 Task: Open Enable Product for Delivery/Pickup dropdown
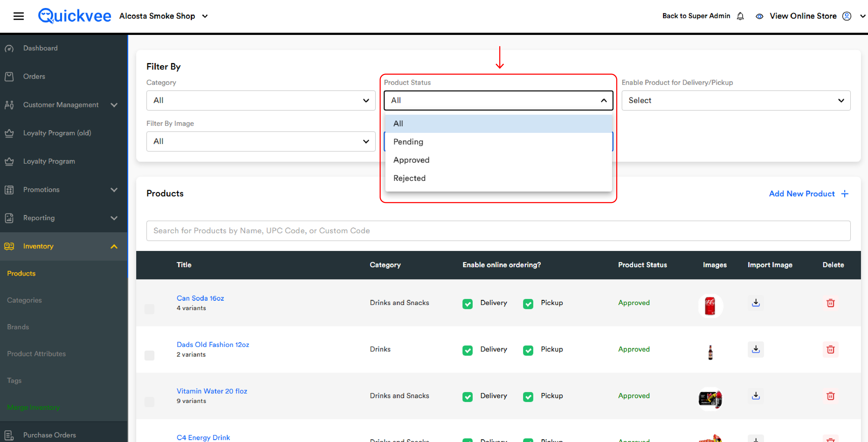(736, 100)
